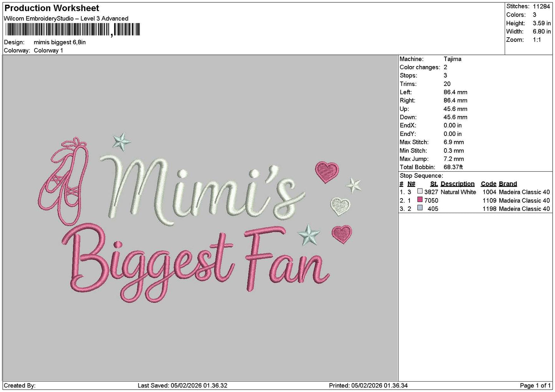Click the Left value 86.4 mm
This screenshot has width=555, height=392.
455,92
